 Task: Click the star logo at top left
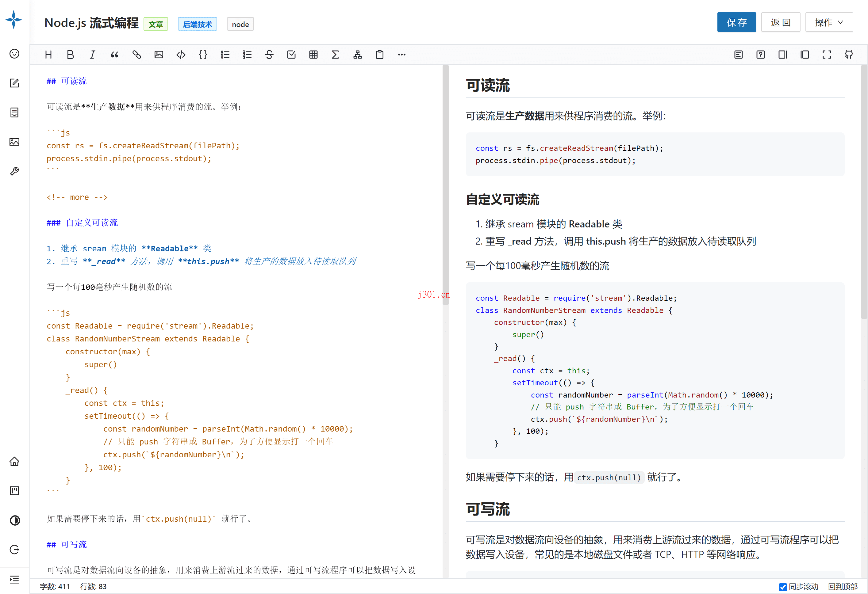[x=14, y=19]
